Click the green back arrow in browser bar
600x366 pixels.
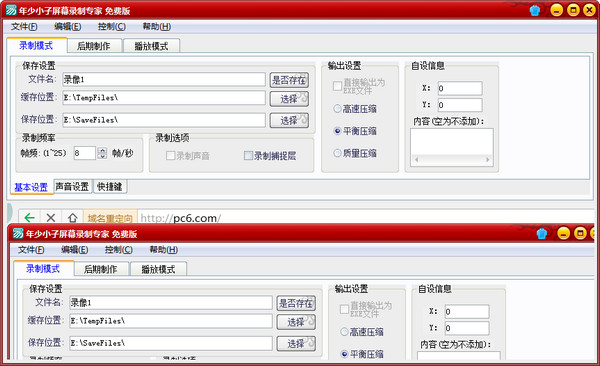[29, 218]
